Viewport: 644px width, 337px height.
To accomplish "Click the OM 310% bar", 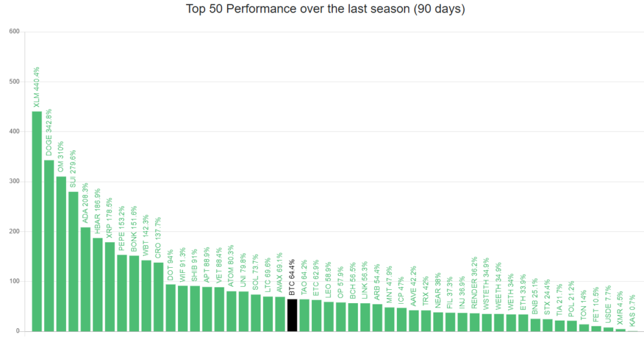I will pyautogui.click(x=61, y=253).
